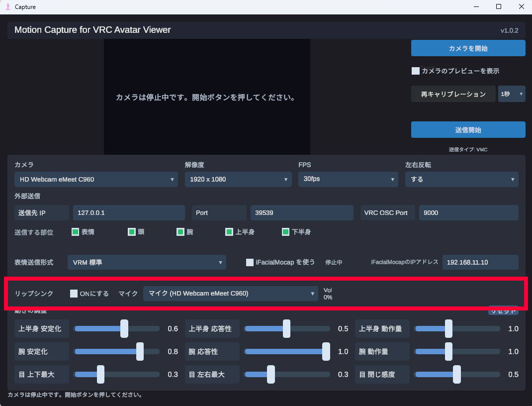Start the camera with カメラを開始 button
The height and width of the screenshot is (406, 532).
(468, 48)
